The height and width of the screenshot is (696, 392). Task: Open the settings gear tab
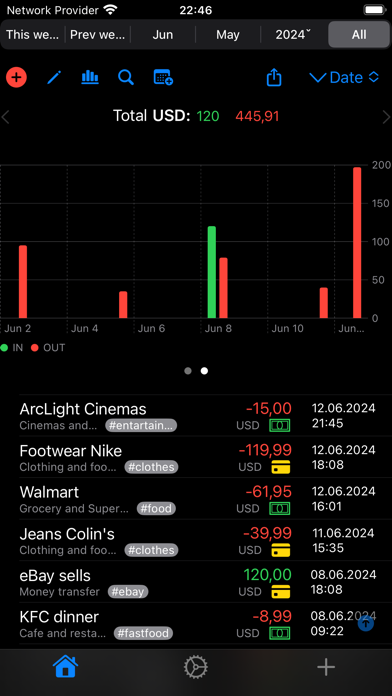coord(196,667)
